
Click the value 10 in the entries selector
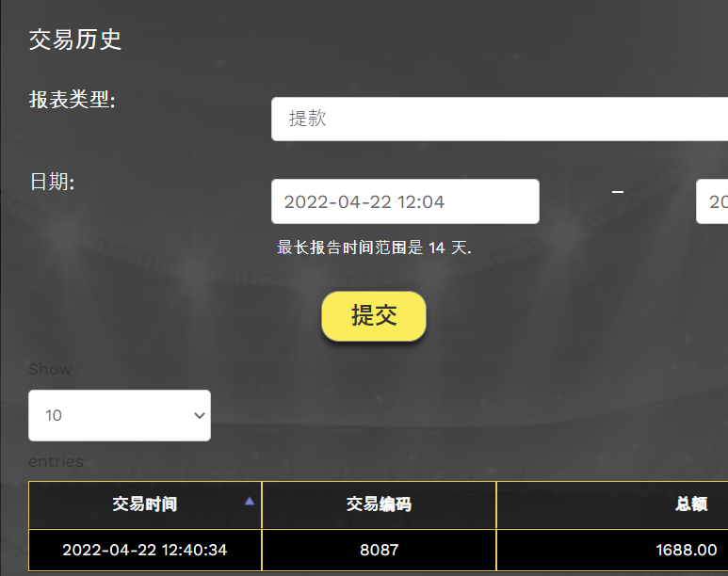point(54,415)
